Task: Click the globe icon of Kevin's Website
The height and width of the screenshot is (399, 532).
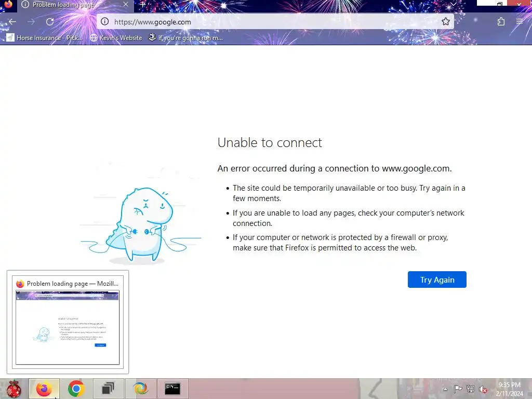Action: 94,37
